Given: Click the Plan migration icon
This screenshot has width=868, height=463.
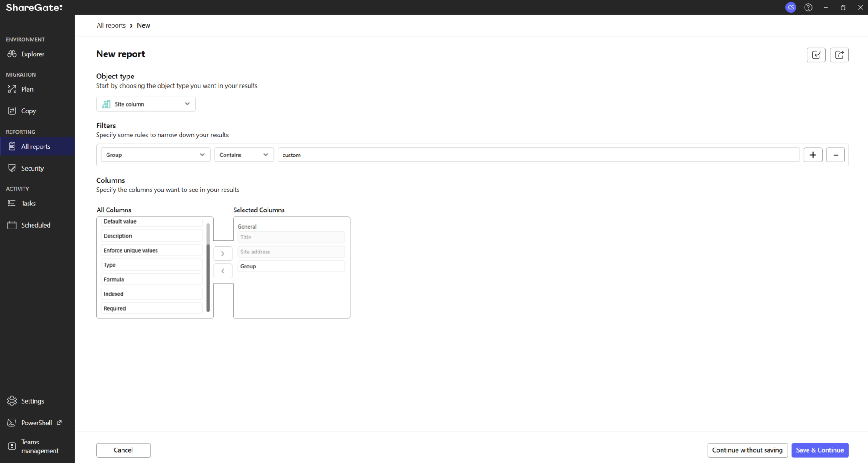Looking at the screenshot, I should 12,89.
